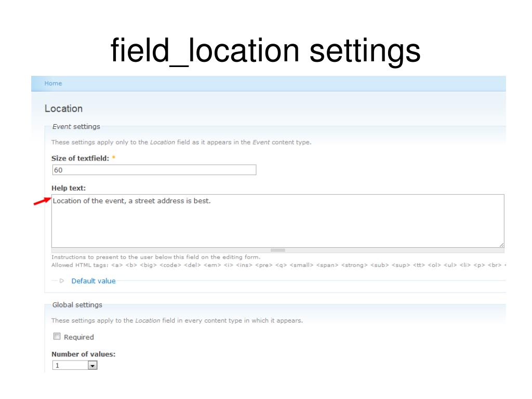Click the Help text corner resize handle
Screen dimensions: 532x399
501,245
